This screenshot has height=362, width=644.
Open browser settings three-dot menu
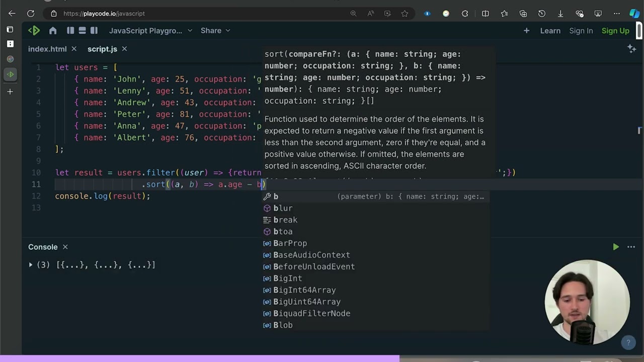[617, 14]
